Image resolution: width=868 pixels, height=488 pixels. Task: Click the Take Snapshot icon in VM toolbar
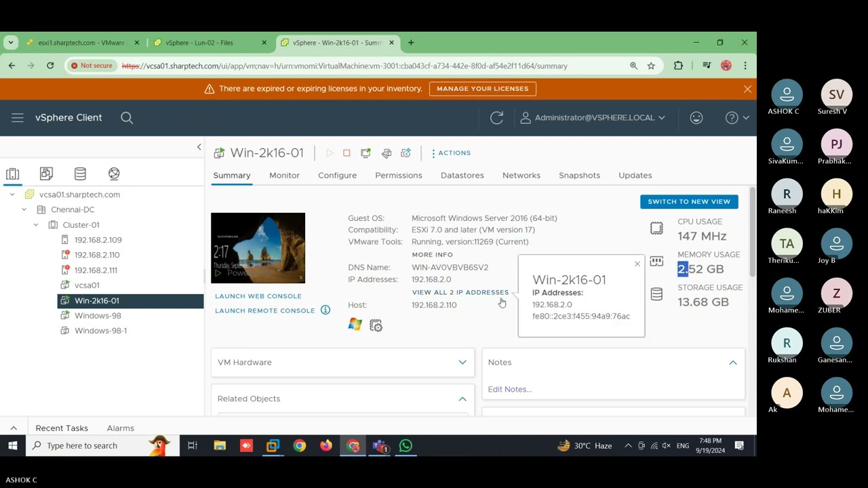pyautogui.click(x=406, y=153)
